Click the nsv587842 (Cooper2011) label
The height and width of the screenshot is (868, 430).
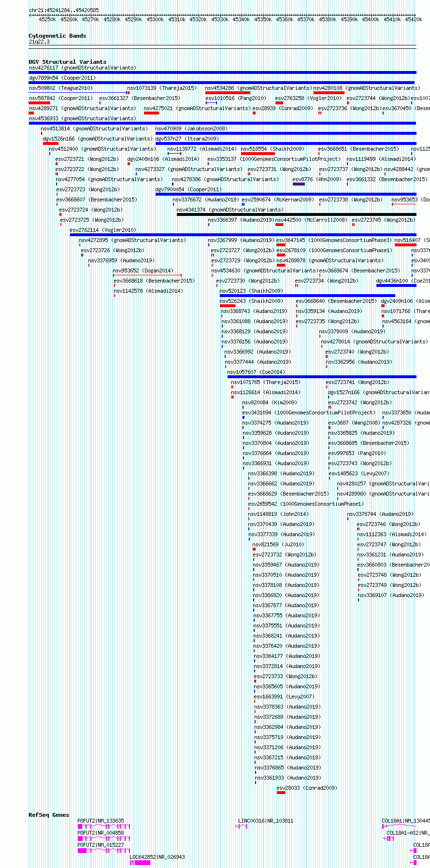[x=61, y=98]
